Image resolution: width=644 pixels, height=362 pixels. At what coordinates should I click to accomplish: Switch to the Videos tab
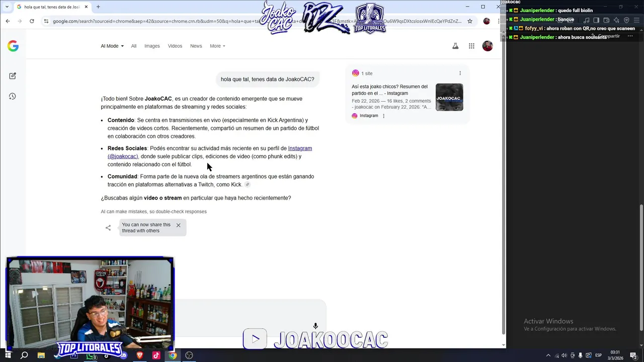(175, 46)
